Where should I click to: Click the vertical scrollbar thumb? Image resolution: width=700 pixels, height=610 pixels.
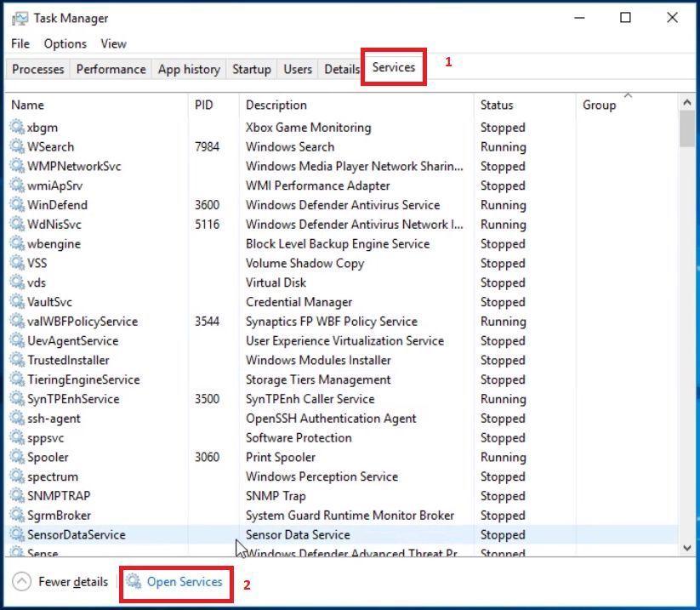(x=687, y=128)
